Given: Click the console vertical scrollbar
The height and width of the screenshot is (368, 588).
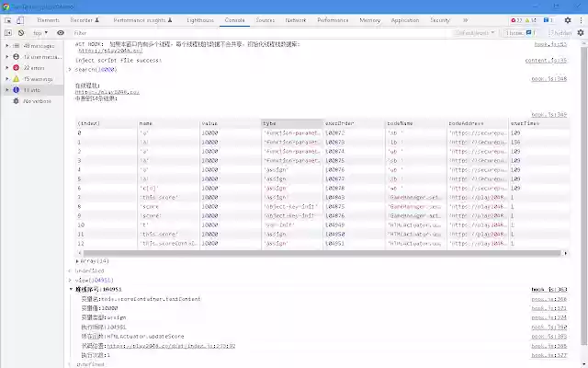Looking at the screenshot, I should click(x=584, y=195).
